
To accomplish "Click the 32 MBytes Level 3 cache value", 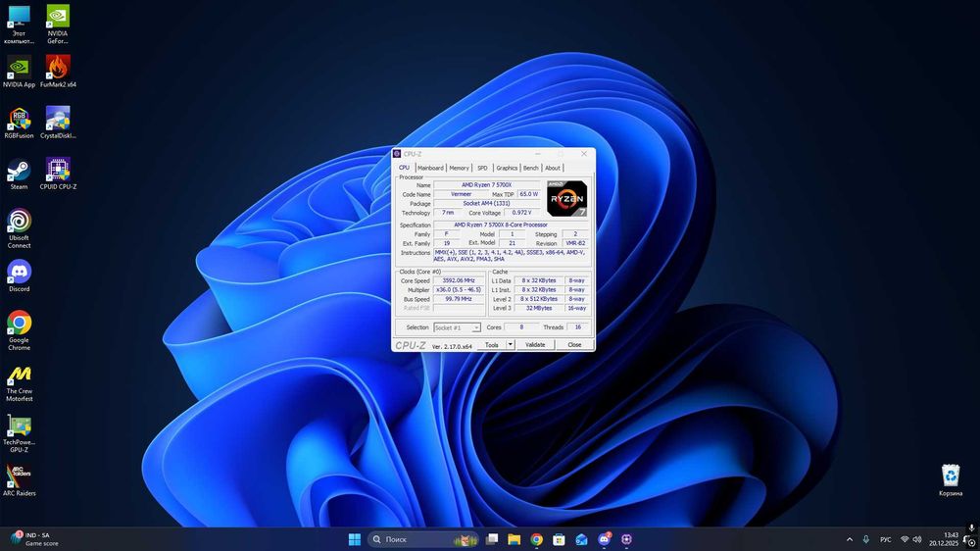I will [x=539, y=308].
